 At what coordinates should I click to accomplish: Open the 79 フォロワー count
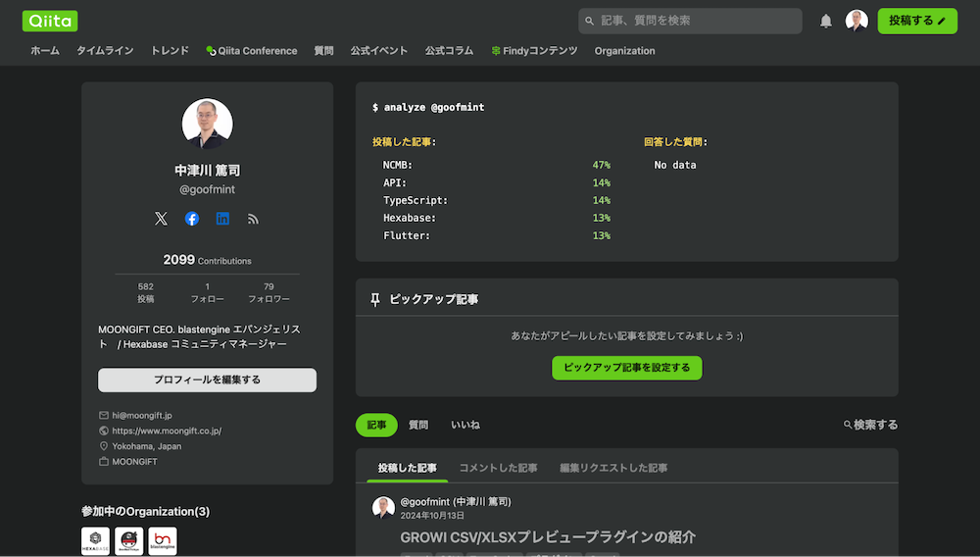tap(269, 292)
